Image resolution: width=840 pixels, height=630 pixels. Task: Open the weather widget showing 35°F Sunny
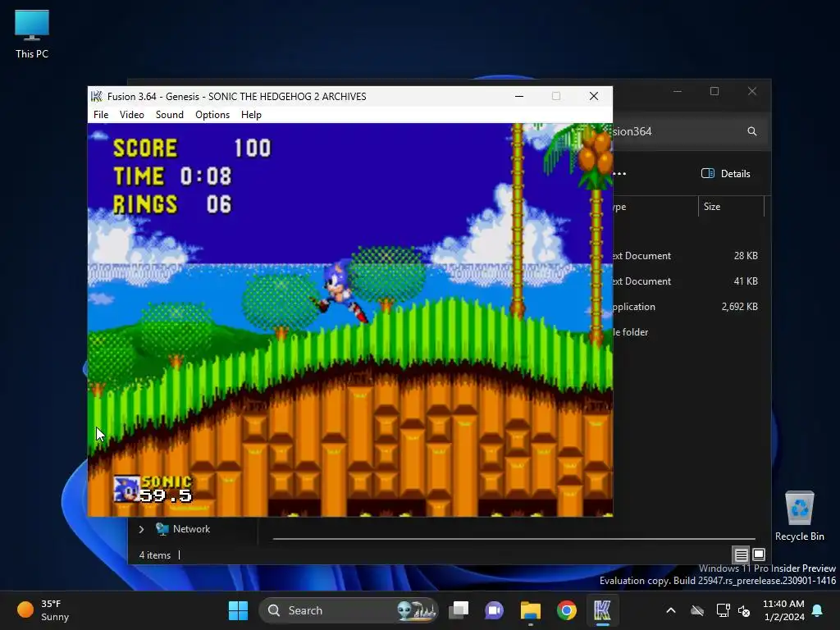tap(44, 610)
